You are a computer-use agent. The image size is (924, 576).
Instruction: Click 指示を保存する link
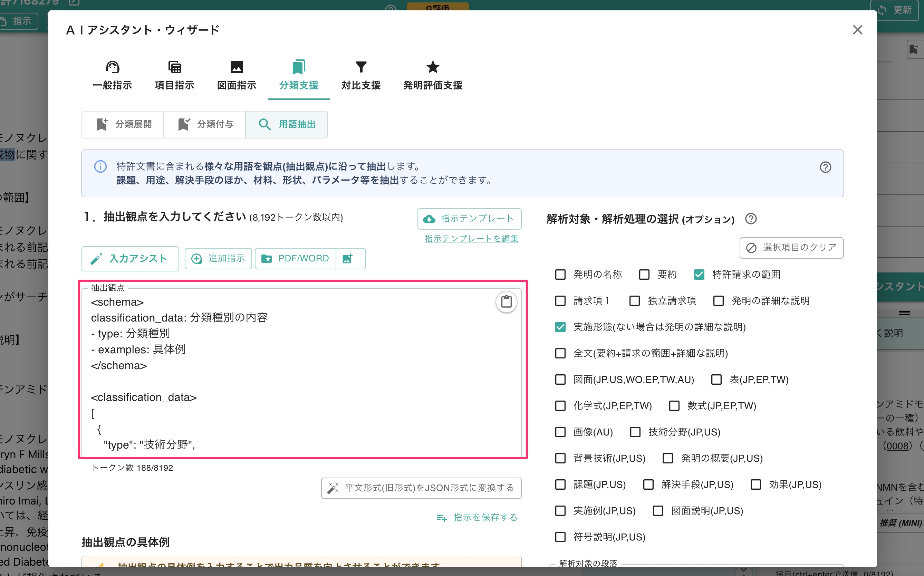click(477, 517)
